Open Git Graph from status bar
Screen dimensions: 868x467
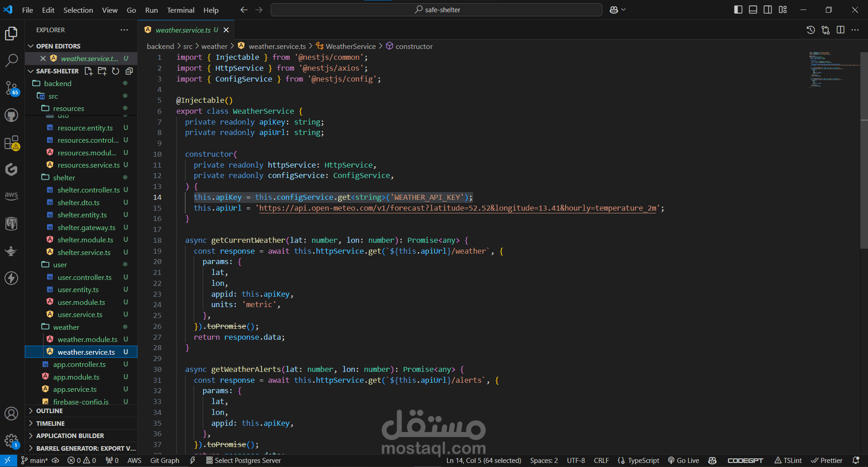click(x=165, y=461)
